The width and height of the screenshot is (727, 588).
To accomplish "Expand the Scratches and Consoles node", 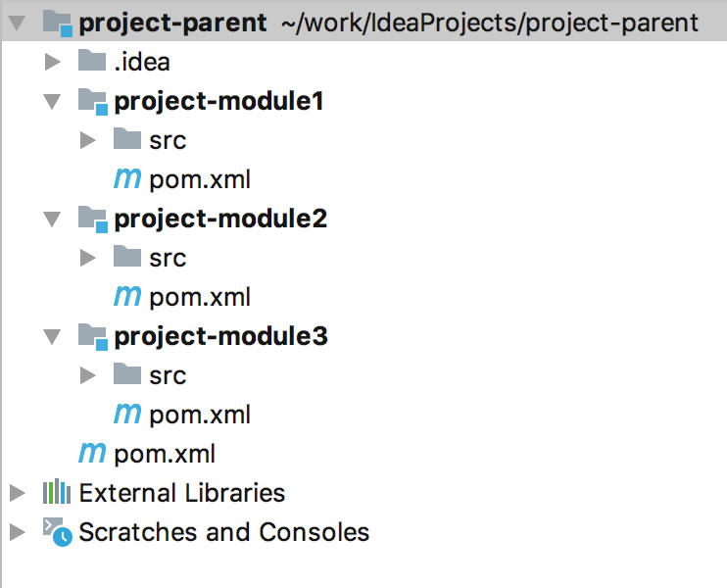I will pos(17,532).
